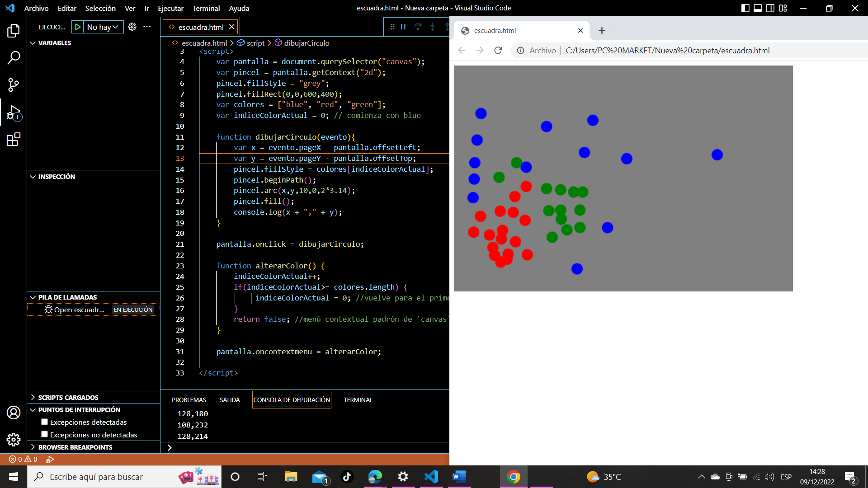Click line number 13 in editor gutter
This screenshot has width=868, height=488.
point(179,158)
